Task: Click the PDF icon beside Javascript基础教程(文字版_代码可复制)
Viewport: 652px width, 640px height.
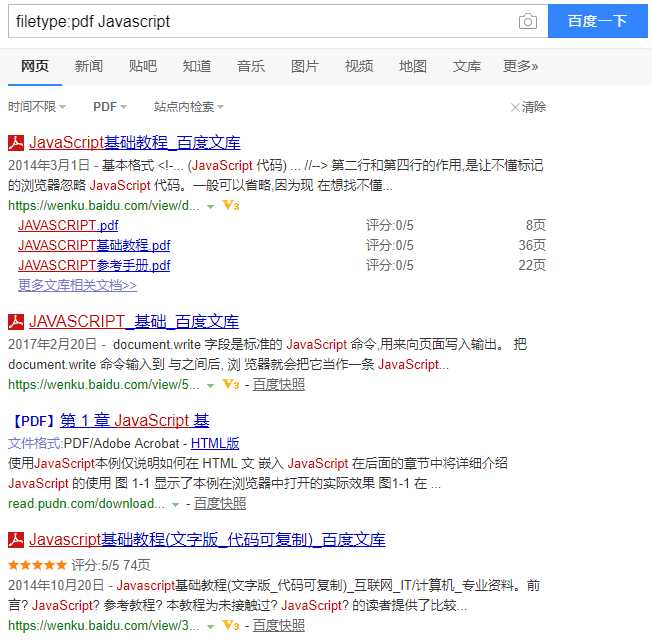Action: click(16, 540)
